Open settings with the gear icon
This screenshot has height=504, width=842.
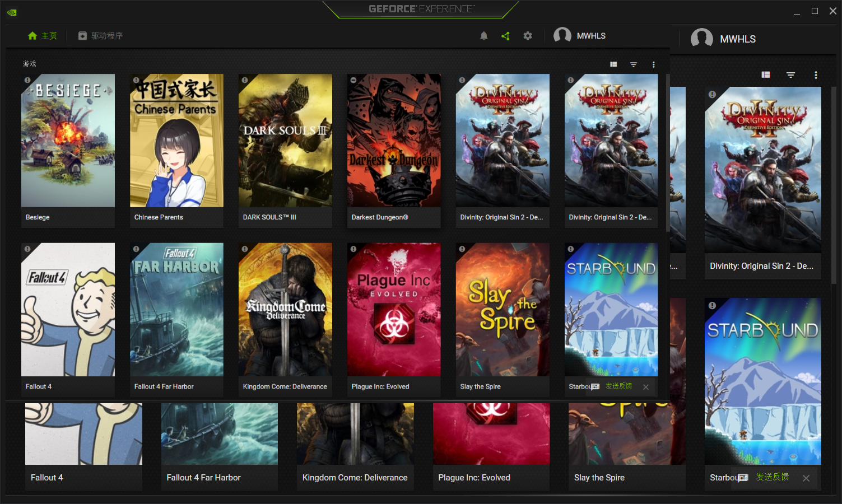pyautogui.click(x=528, y=36)
